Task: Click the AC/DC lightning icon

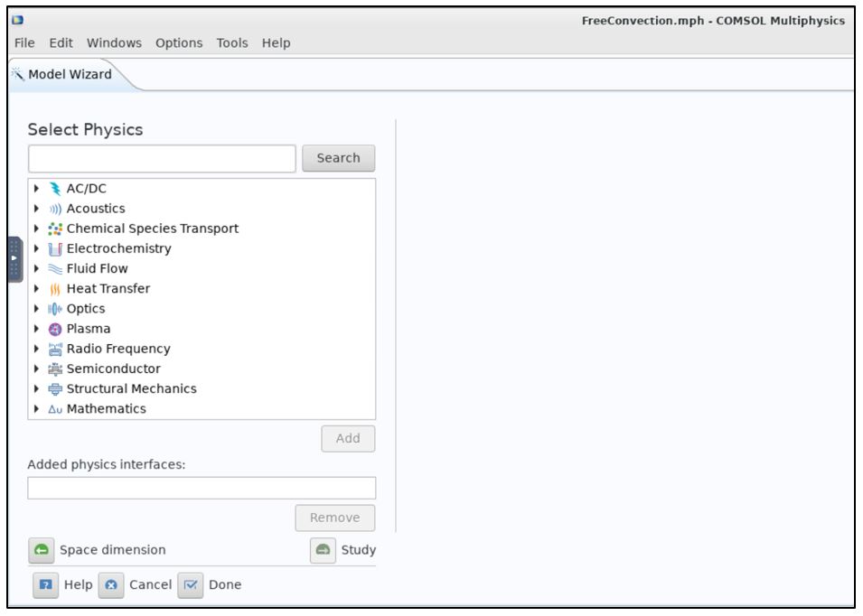Action: 55,189
